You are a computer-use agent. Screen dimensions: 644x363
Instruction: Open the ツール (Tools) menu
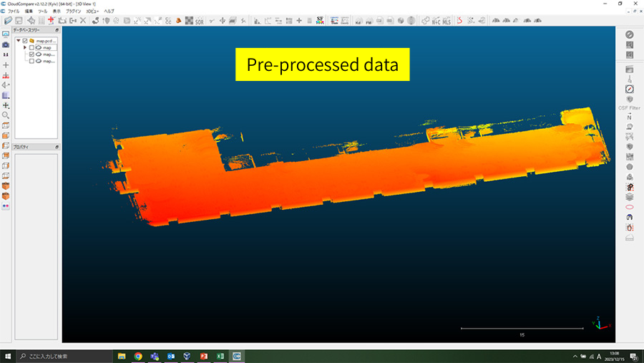pyautogui.click(x=42, y=11)
